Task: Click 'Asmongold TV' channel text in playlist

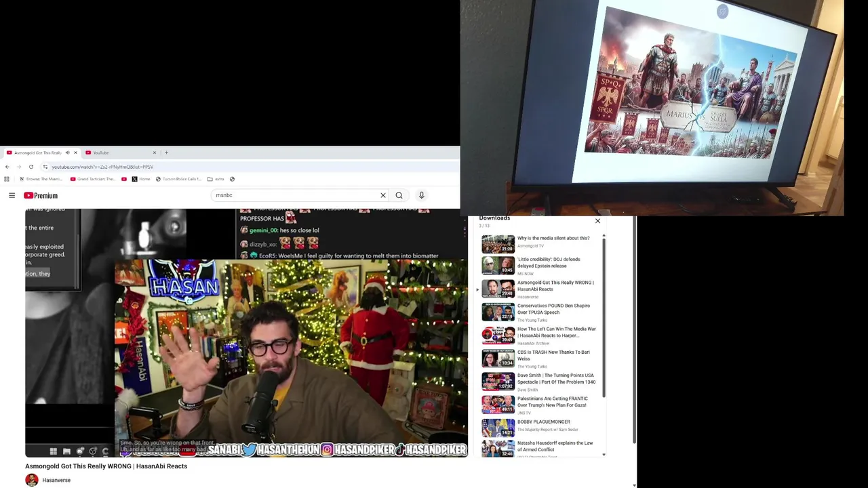Action: coord(530,246)
